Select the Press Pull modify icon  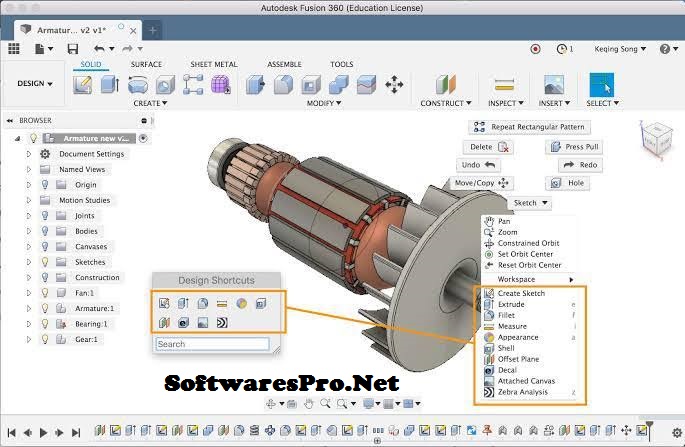[x=256, y=84]
